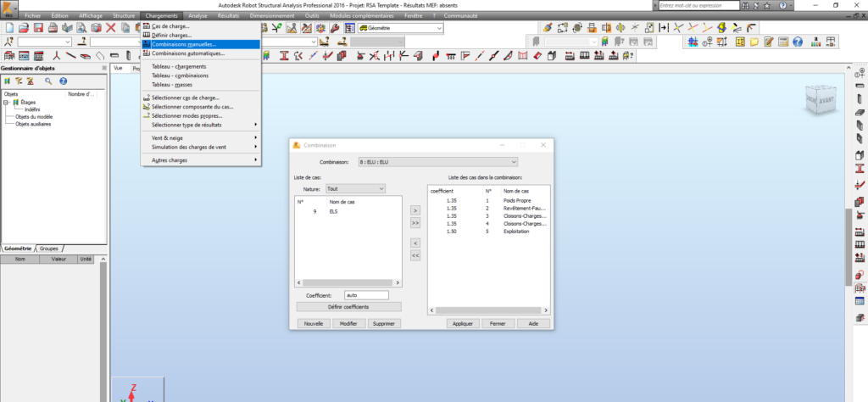The height and width of the screenshot is (402, 868).
Task: Open the node selection combo box
Action: (44, 42)
